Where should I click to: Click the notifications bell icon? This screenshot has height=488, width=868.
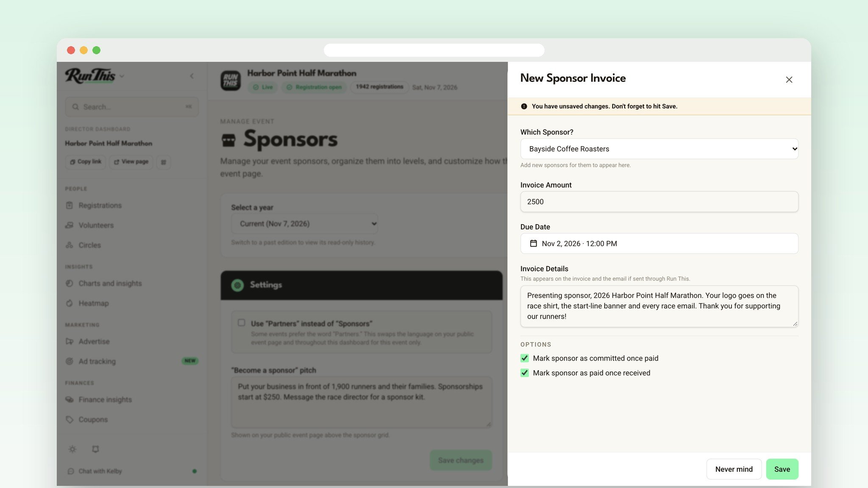[95, 449]
